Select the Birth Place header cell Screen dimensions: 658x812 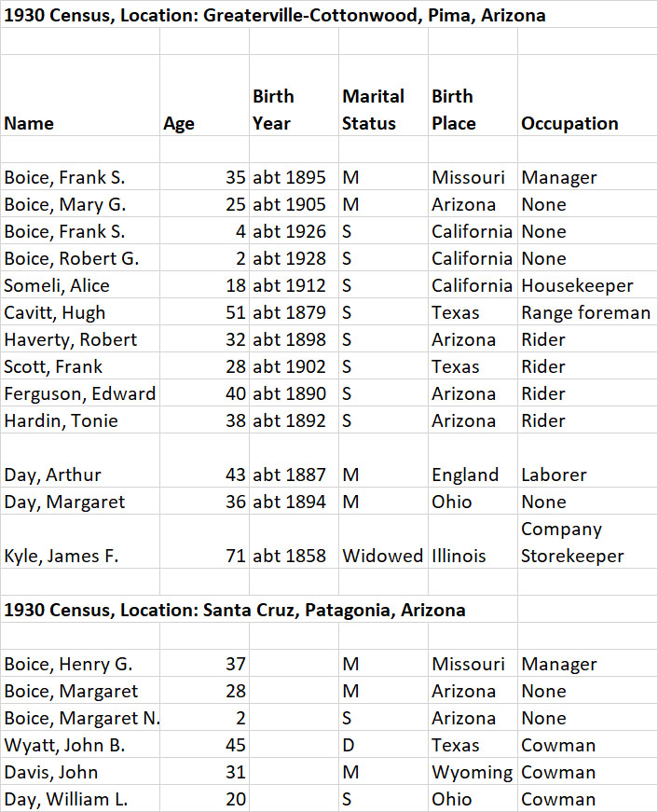point(454,110)
